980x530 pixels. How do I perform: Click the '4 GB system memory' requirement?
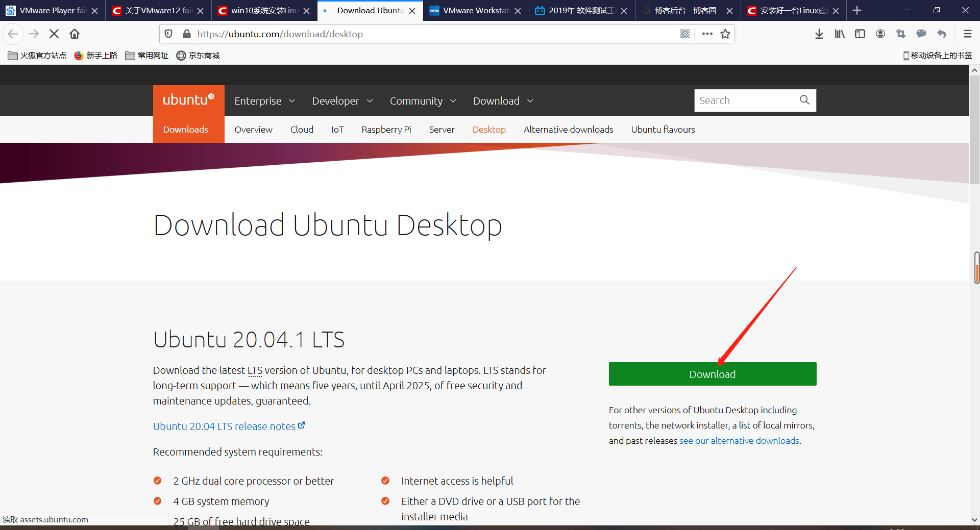point(221,501)
